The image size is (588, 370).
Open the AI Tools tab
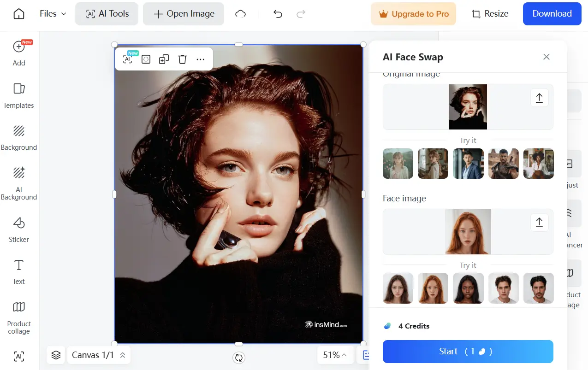tap(107, 14)
